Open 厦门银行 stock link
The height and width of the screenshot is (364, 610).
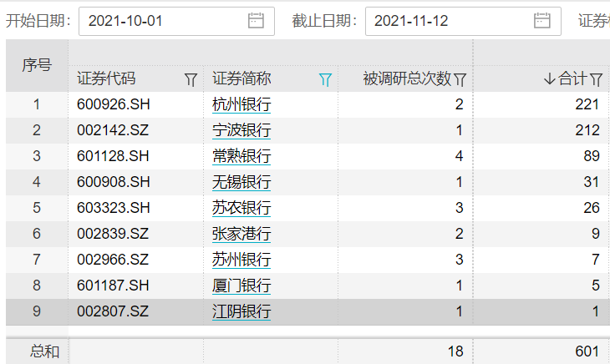click(x=241, y=286)
